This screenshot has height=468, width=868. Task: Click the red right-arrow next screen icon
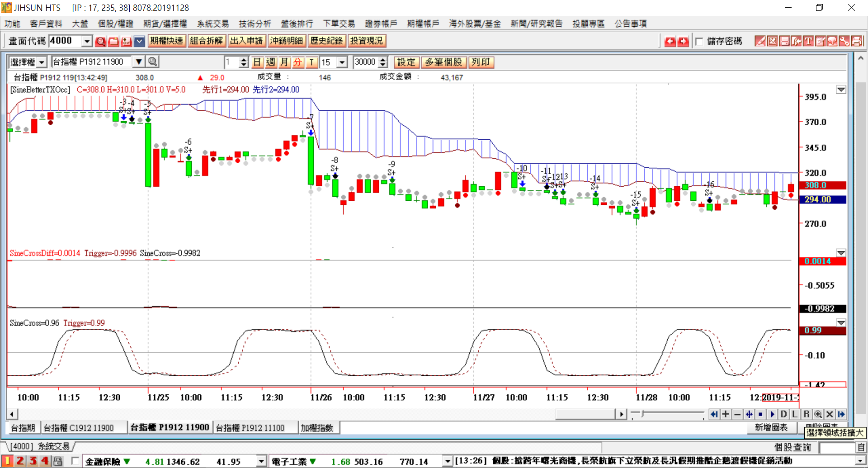pyautogui.click(x=683, y=41)
